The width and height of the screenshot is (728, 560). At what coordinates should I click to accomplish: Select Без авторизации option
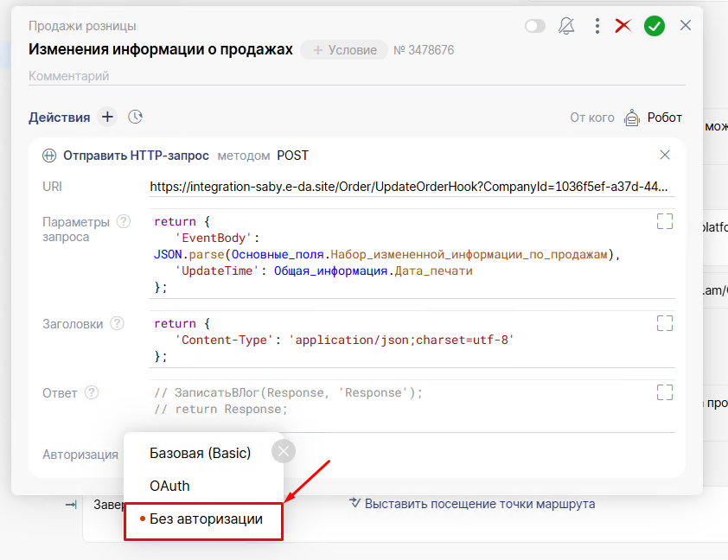[x=206, y=519]
